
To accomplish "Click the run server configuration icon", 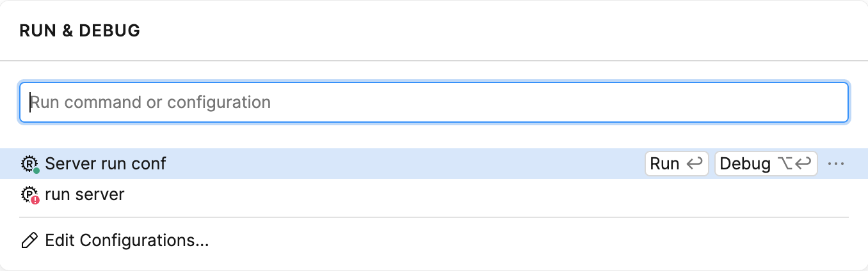I will (29, 194).
